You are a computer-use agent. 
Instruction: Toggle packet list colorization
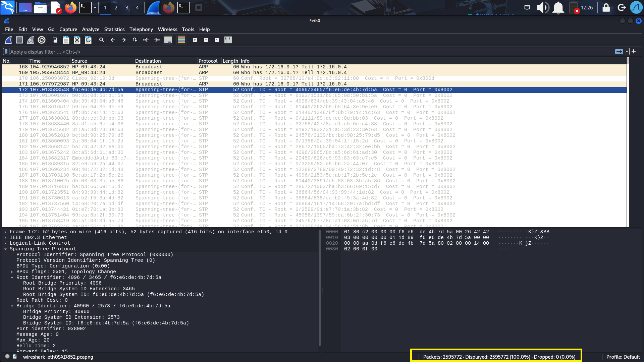pyautogui.click(x=181, y=40)
